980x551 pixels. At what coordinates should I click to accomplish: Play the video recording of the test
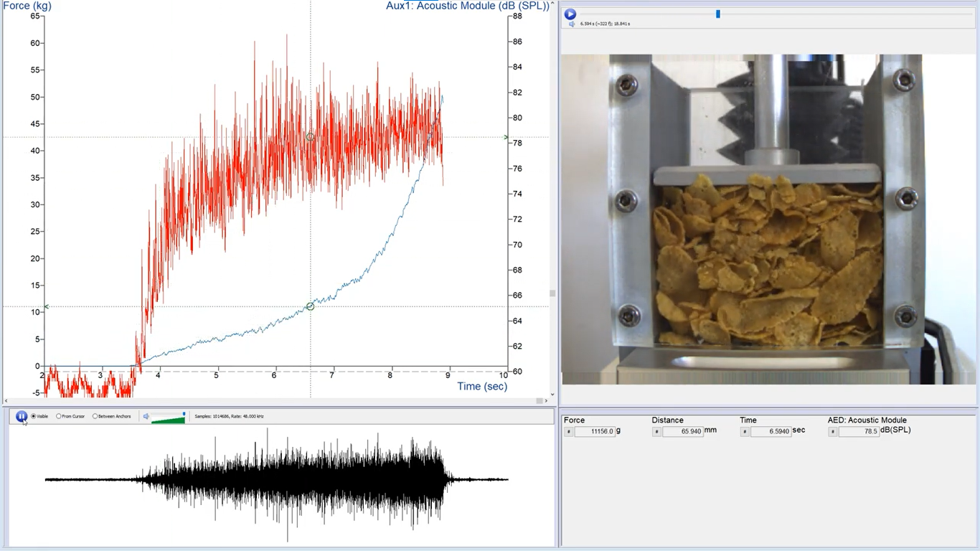(x=570, y=14)
